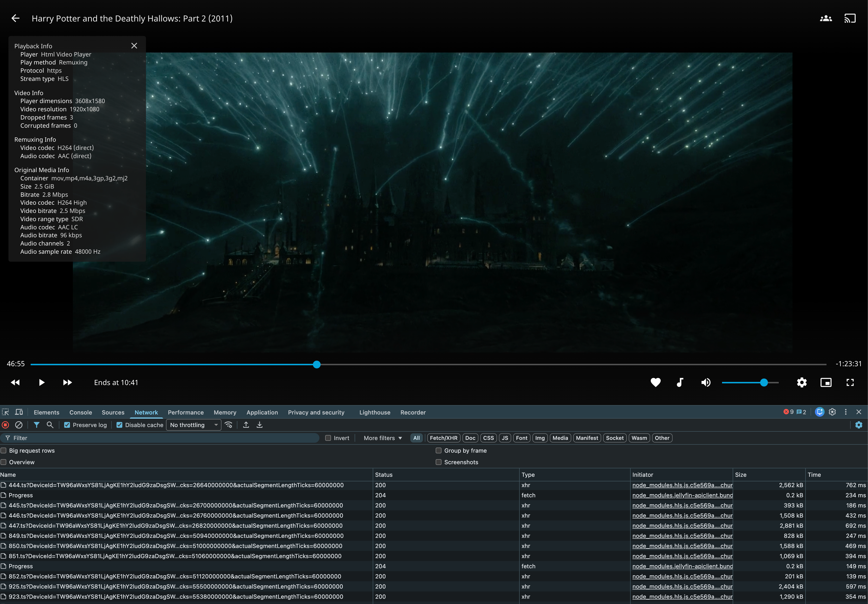This screenshot has width=868, height=604.
Task: Fast forward the video
Action: [x=67, y=382]
